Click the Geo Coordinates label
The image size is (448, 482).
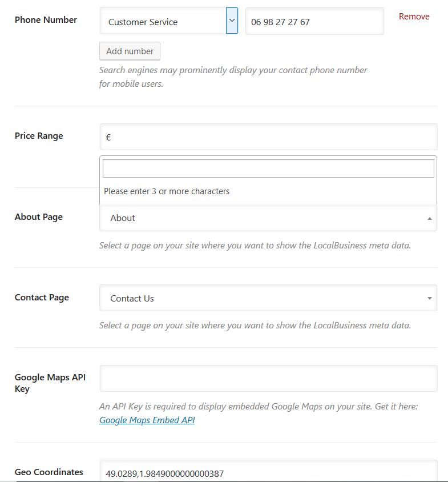click(49, 472)
